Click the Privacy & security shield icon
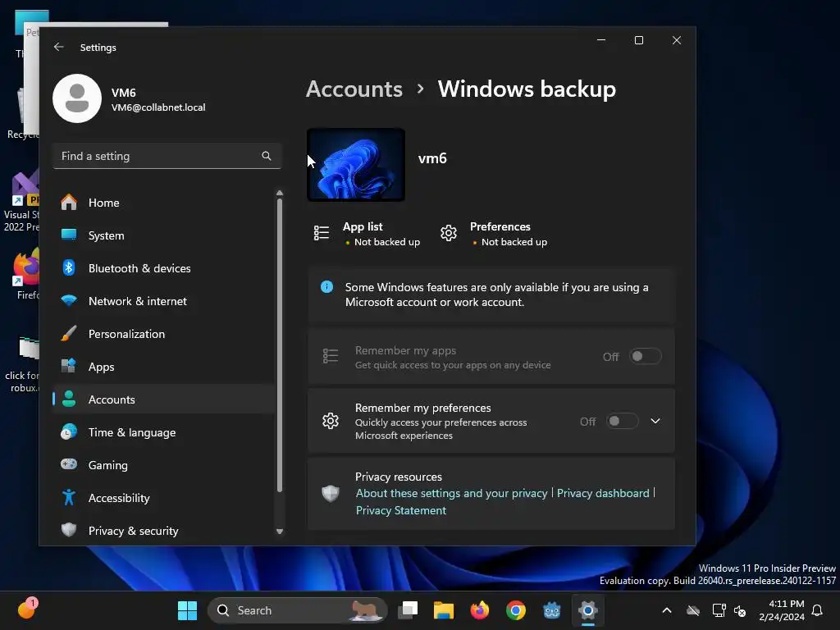The width and height of the screenshot is (840, 630). coord(69,530)
